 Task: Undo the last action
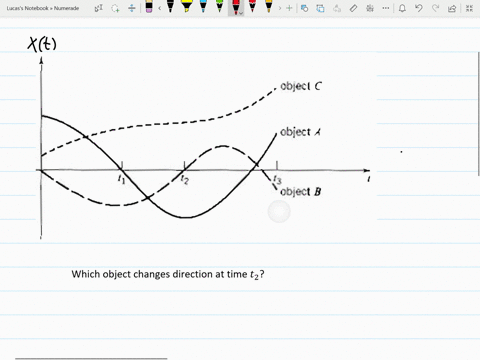pyautogui.click(x=419, y=8)
